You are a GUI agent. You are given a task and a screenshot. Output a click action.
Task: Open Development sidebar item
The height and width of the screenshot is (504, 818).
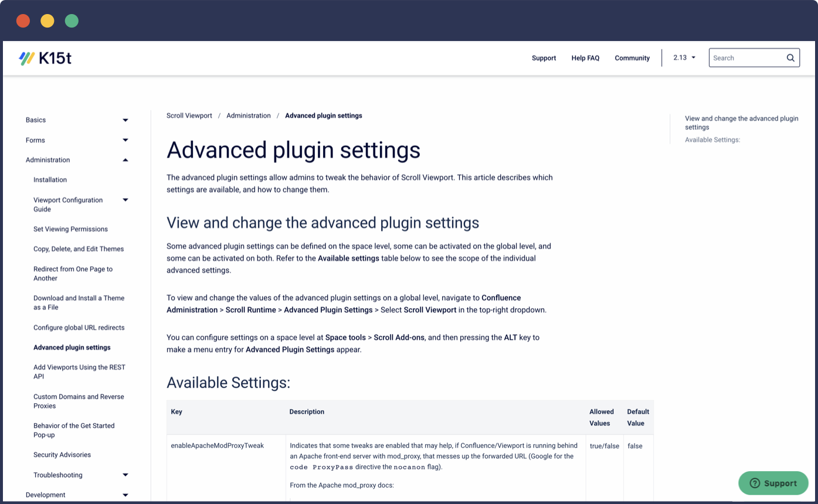(46, 495)
